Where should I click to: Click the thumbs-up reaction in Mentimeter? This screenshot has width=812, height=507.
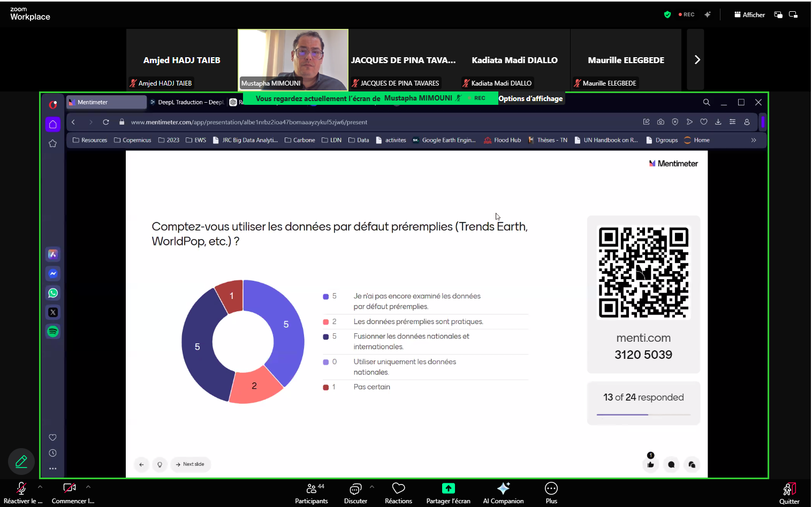(650, 465)
